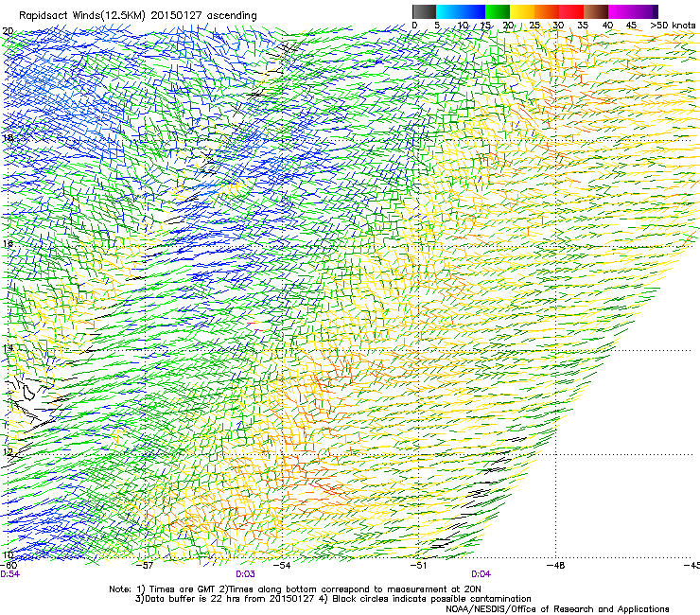700x615 pixels.
Task: Click the 'Rapidscat Winds(12.5KM) 20150127 ascending' title
Action: click(138, 16)
